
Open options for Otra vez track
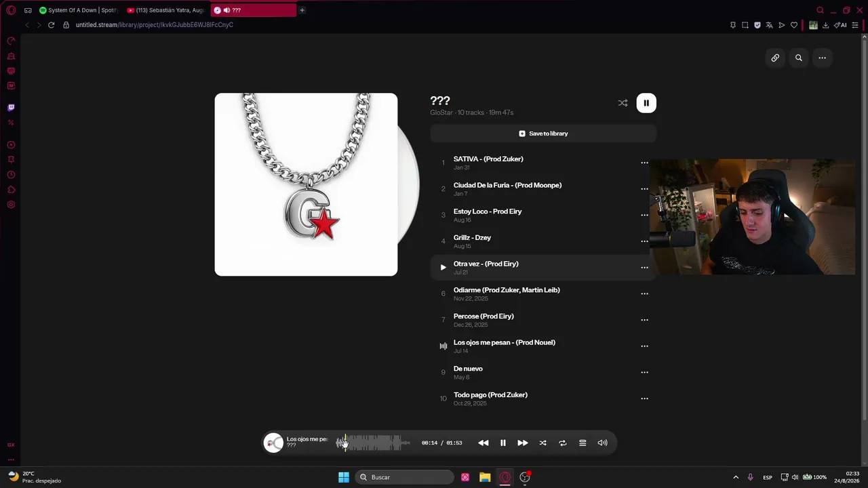click(644, 268)
